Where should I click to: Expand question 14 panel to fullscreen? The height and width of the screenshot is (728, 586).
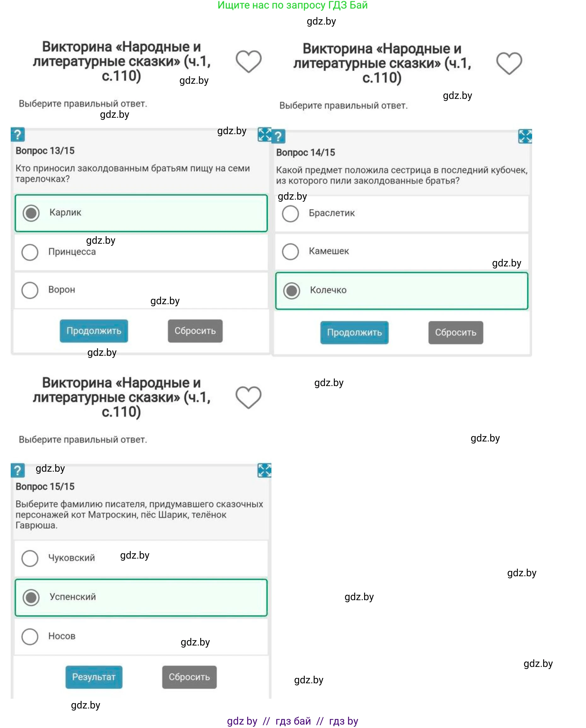[525, 136]
